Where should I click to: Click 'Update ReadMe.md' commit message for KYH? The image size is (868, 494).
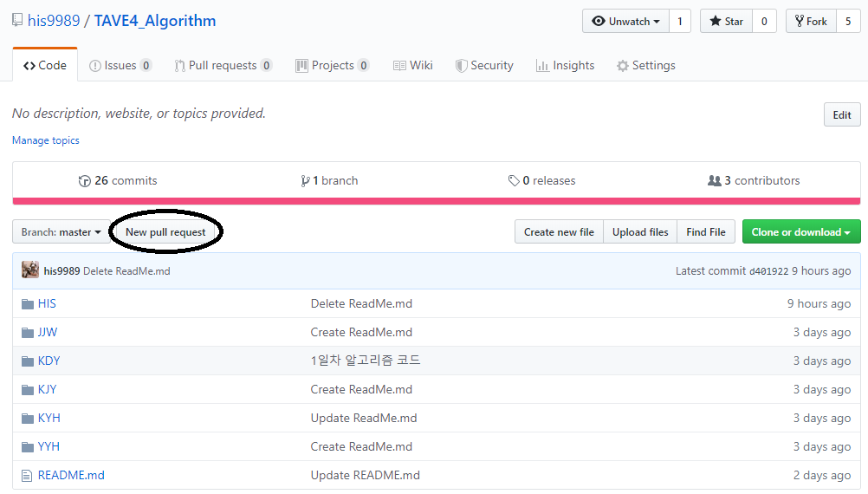pos(364,418)
